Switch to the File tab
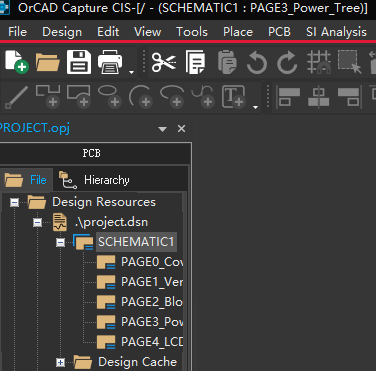Viewport: 376px width, 371px height. [x=26, y=180]
